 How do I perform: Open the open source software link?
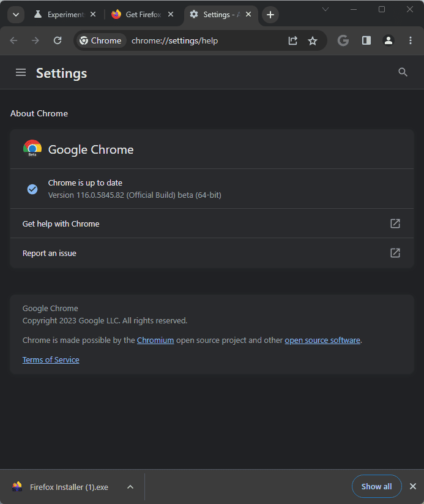(322, 340)
